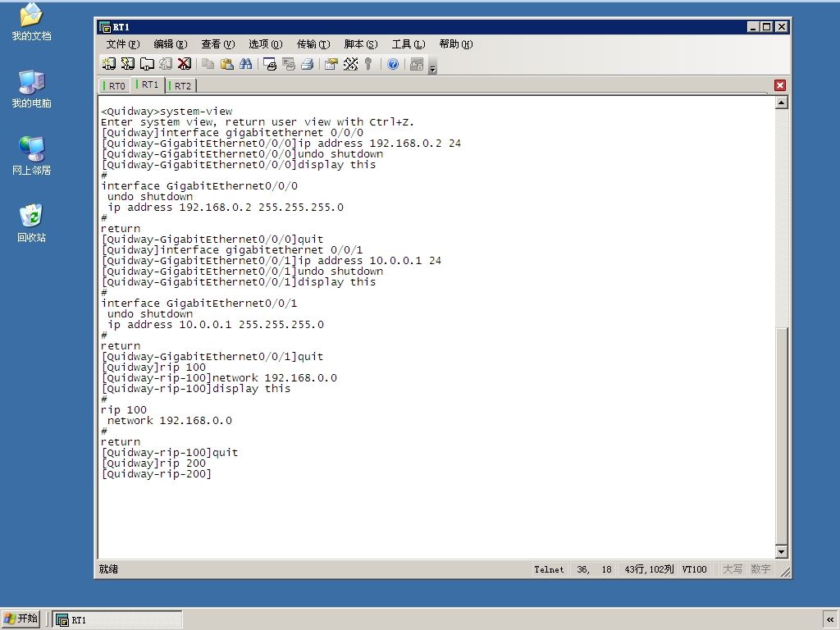Click the vertical scrollbar thumb
Viewport: 840px width, 630px height.
click(x=782, y=436)
